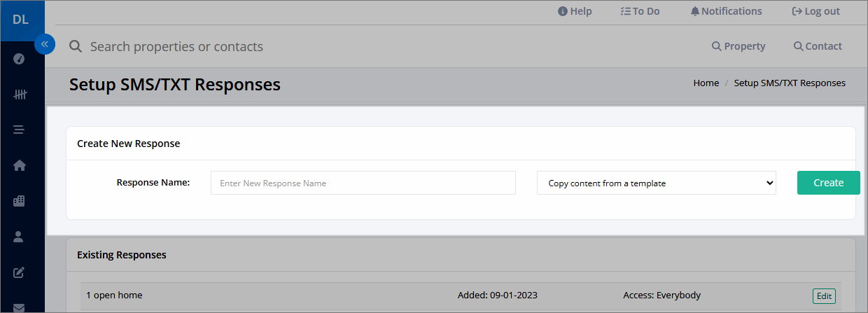Click the tally marks icon in sidebar
868x313 pixels.
[20, 95]
